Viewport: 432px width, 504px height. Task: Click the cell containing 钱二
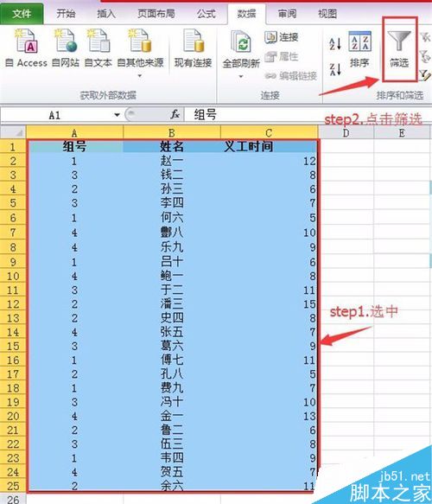(x=172, y=175)
